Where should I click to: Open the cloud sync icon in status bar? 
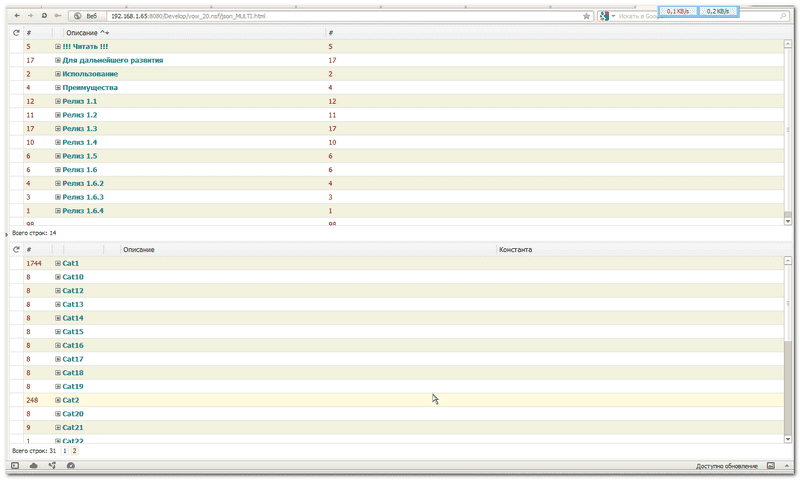click(x=33, y=466)
